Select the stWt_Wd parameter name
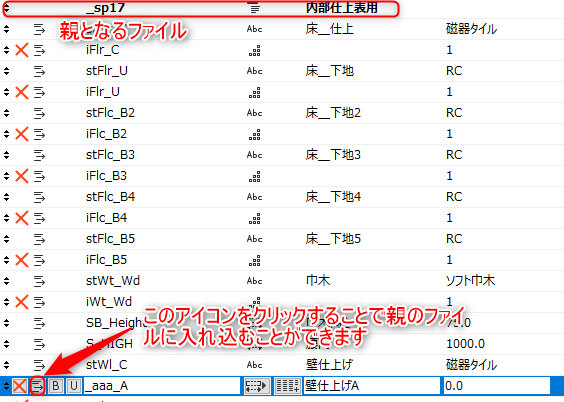The image size is (564, 402). pos(113,281)
